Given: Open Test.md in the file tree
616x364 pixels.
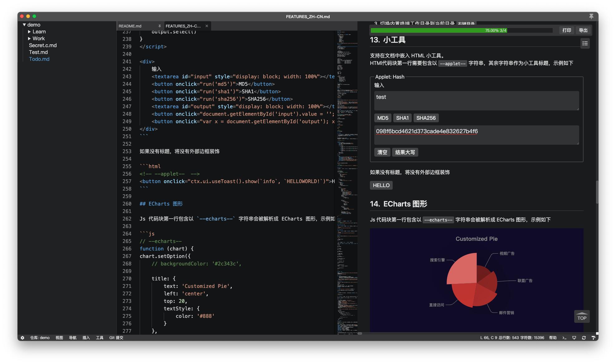Looking at the screenshot, I should pos(38,52).
